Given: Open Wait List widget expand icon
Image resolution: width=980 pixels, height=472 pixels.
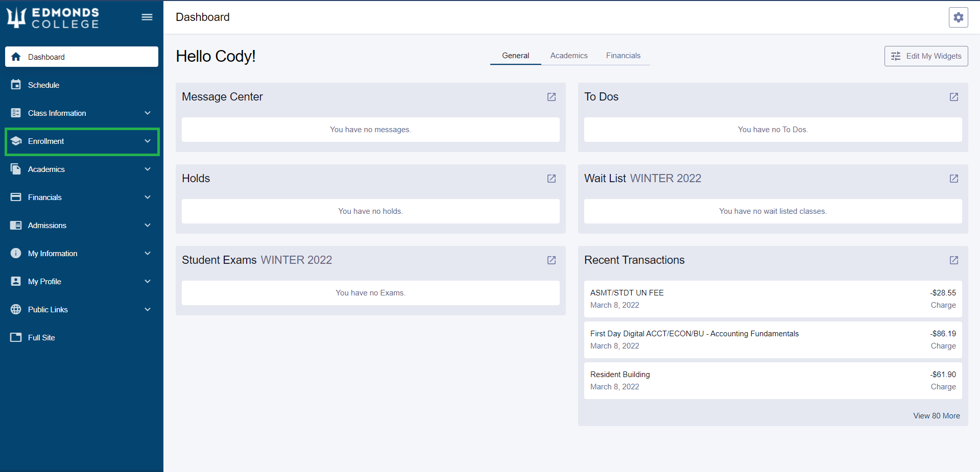Looking at the screenshot, I should [x=954, y=179].
